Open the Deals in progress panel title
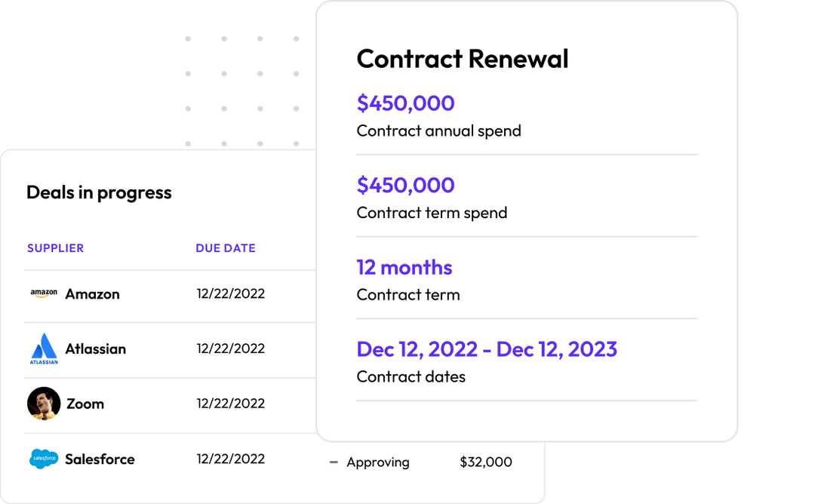This screenshot has height=504, width=815. pos(99,192)
